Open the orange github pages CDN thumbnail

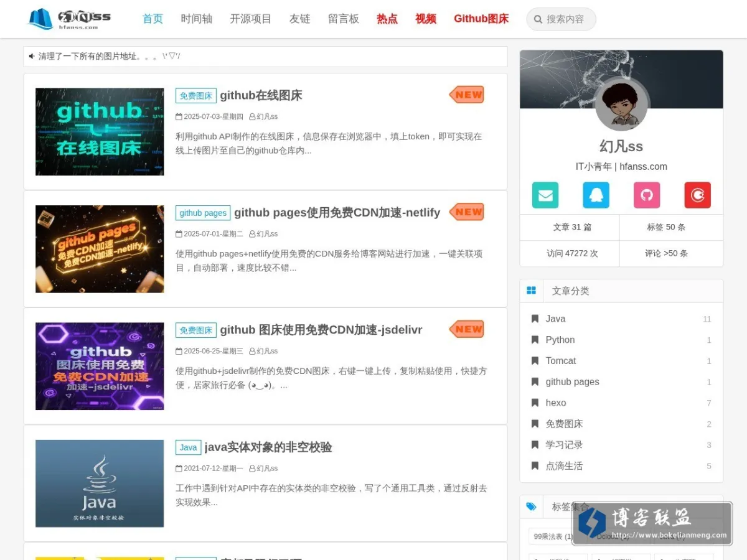pyautogui.click(x=100, y=249)
